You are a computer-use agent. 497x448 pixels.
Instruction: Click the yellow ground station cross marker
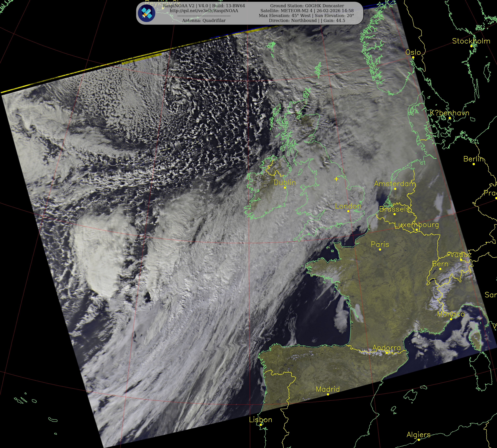(x=336, y=179)
